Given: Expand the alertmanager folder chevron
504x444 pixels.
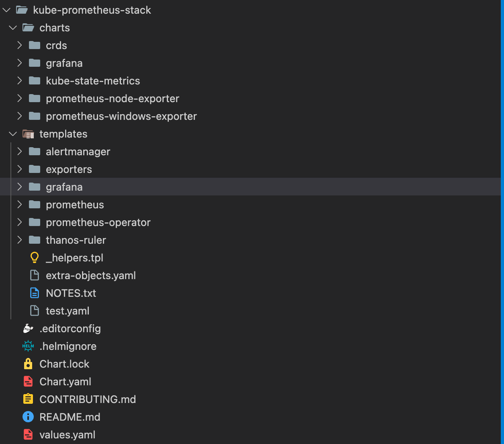Looking at the screenshot, I should point(19,152).
